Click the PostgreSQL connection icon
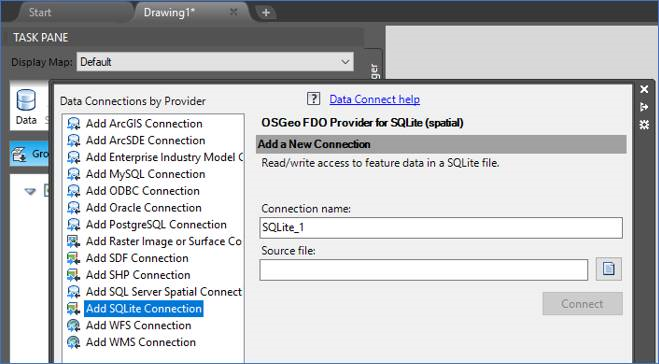This screenshot has height=364, width=659. tap(74, 224)
